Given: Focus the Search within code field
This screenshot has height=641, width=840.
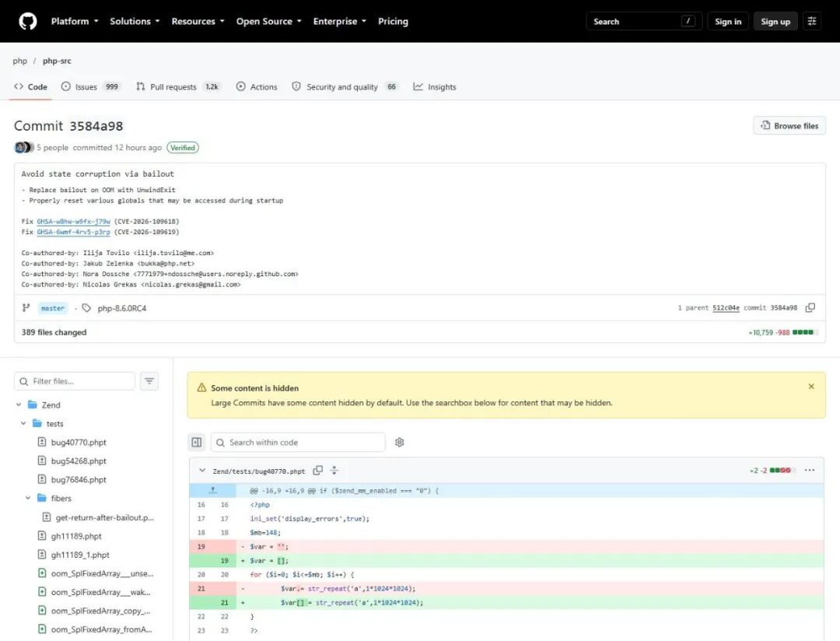Looking at the screenshot, I should [x=298, y=442].
